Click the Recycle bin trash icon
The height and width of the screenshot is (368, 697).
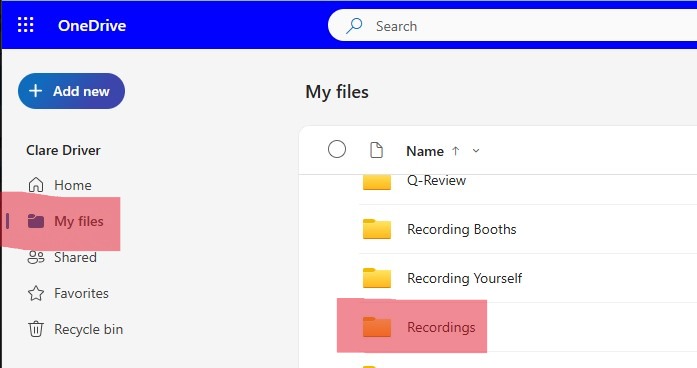(x=36, y=329)
